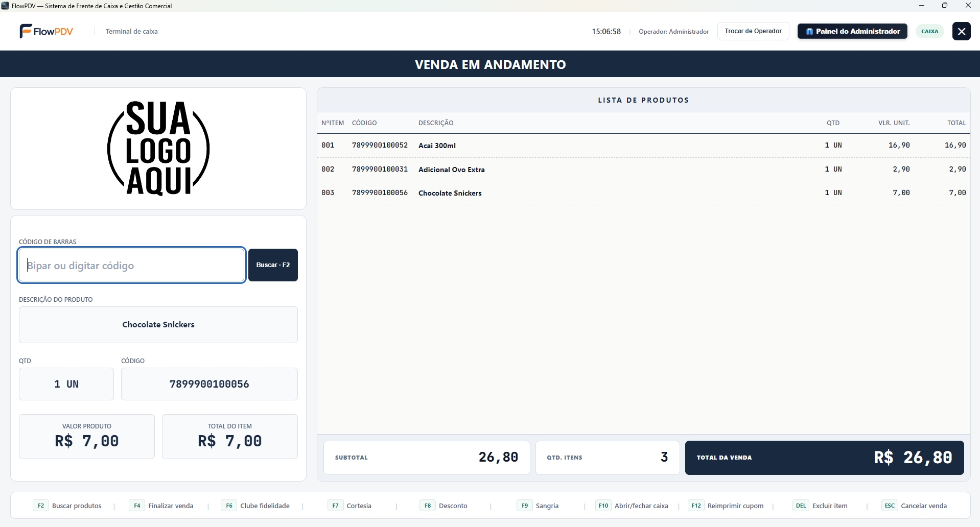
Task: Restore down the FlowPDV window
Action: click(945, 6)
